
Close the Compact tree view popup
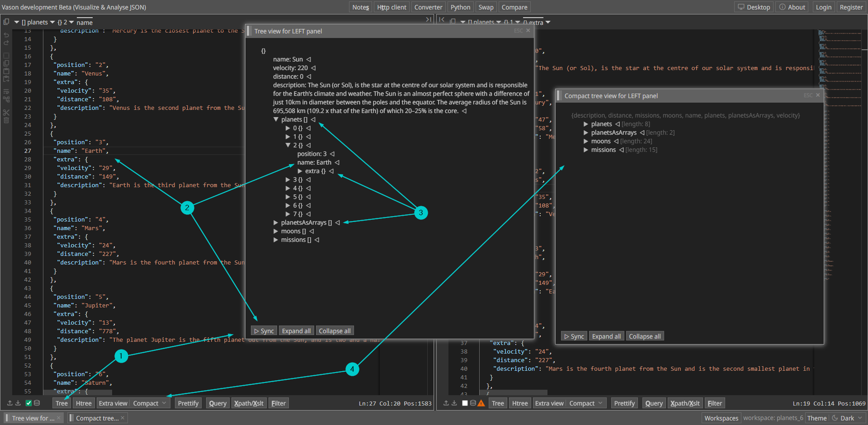(x=818, y=95)
